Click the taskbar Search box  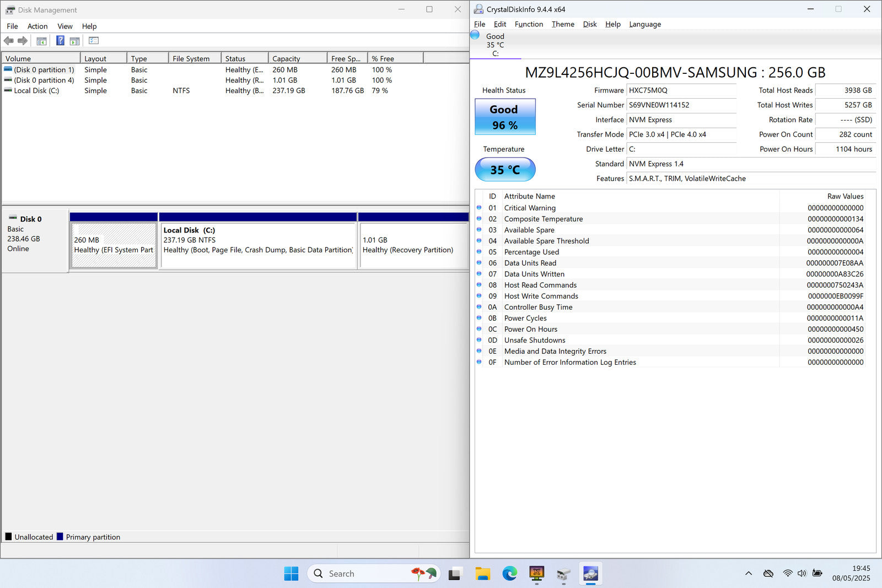(373, 574)
